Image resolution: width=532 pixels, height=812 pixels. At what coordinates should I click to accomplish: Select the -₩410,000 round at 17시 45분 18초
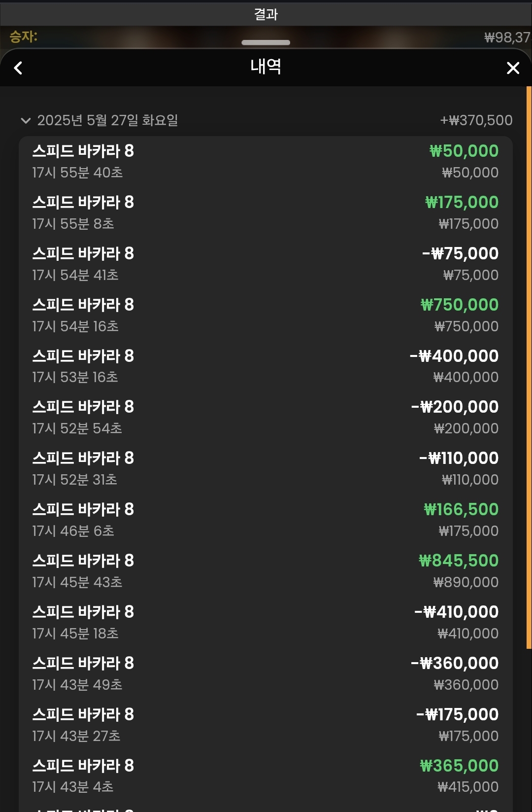pos(266,622)
